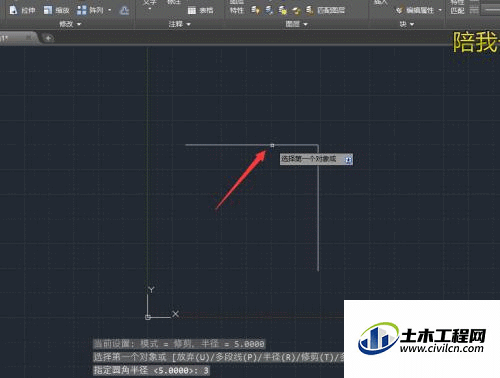Open Layer Properties (图层特性)
The height and width of the screenshot is (378, 500).
click(x=236, y=7)
